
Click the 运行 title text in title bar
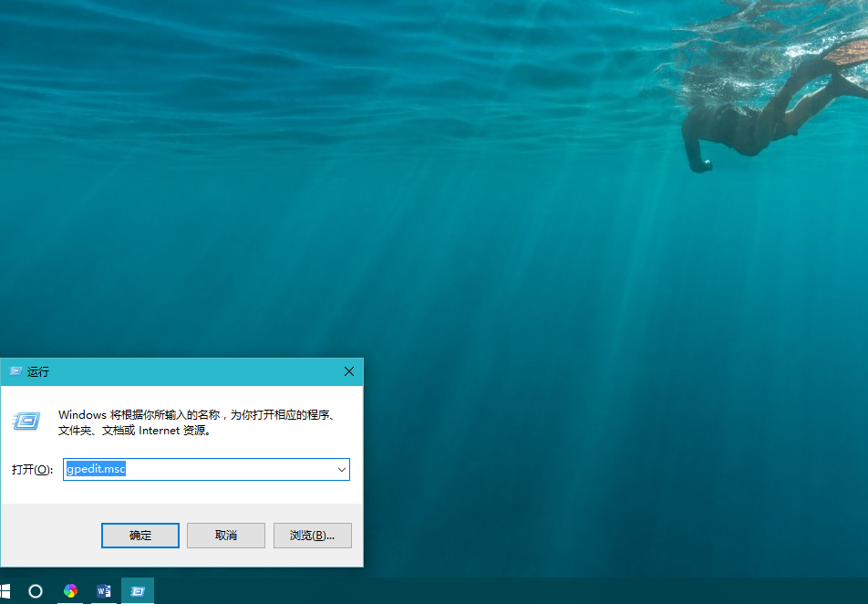tap(38, 371)
